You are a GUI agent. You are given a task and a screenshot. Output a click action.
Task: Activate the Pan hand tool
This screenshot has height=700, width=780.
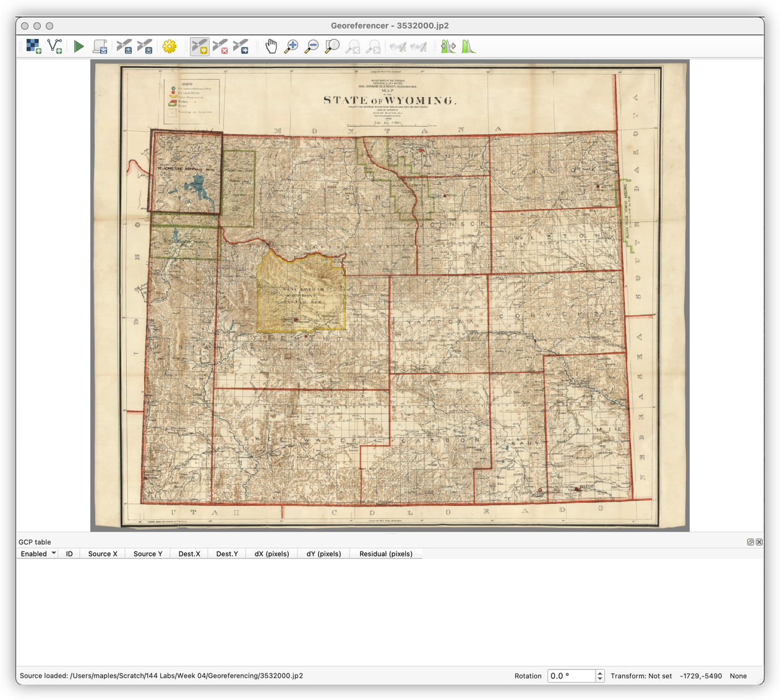tap(271, 46)
